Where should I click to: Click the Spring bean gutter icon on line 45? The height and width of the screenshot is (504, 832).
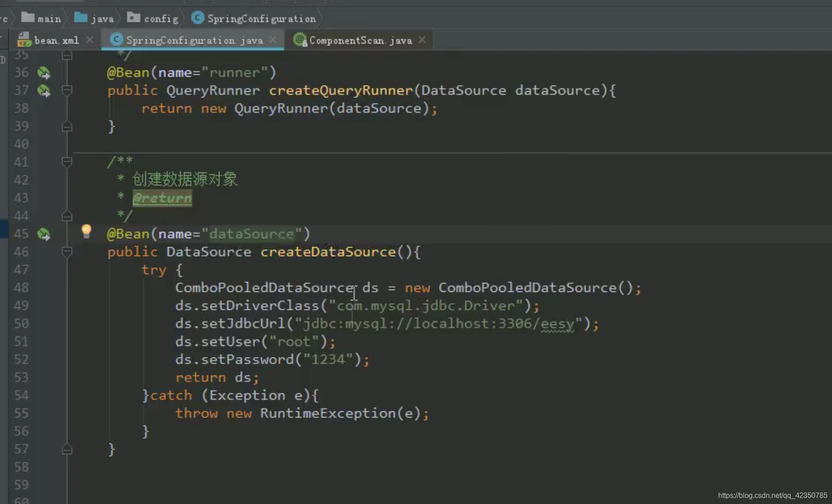(x=44, y=234)
